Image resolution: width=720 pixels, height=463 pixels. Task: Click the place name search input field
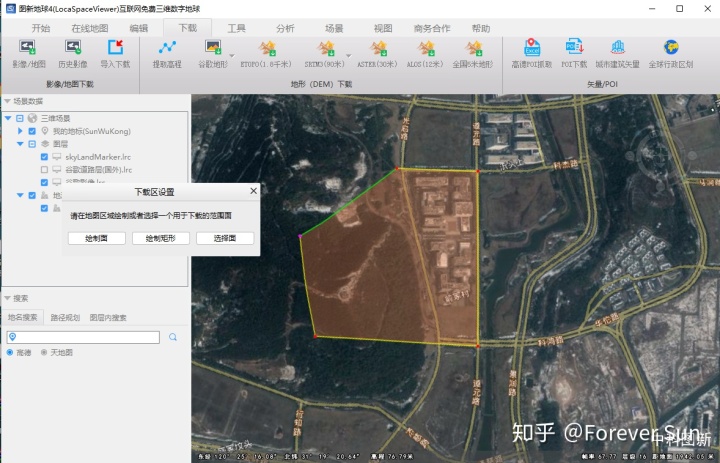pyautogui.click(x=83, y=337)
